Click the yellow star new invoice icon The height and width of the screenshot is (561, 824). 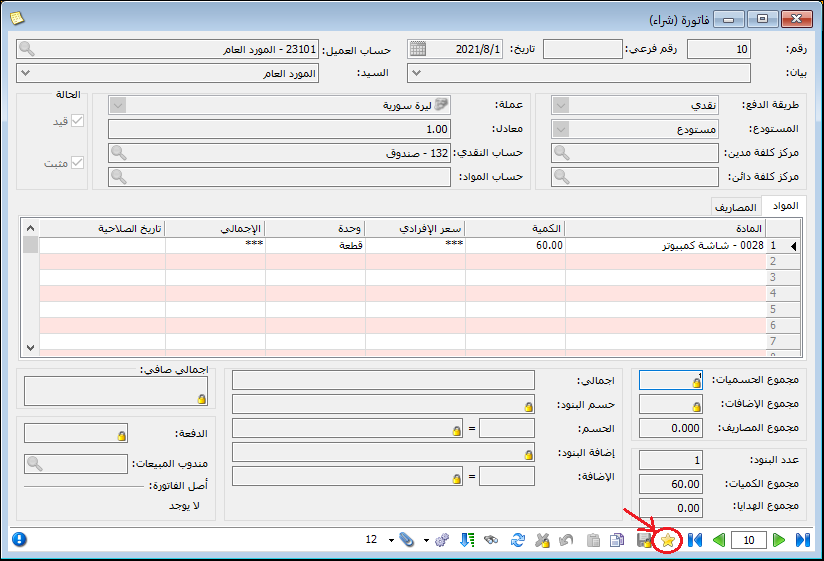click(x=667, y=540)
